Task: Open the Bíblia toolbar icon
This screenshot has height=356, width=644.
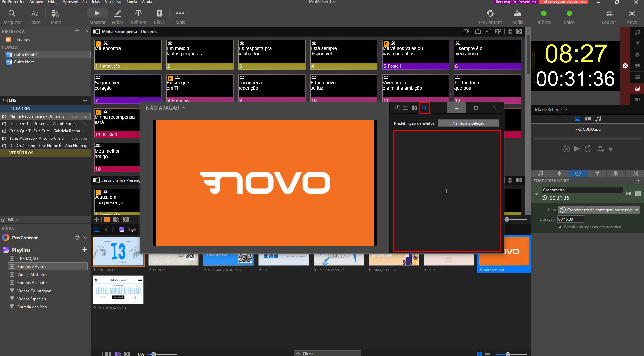Action: pos(159,17)
